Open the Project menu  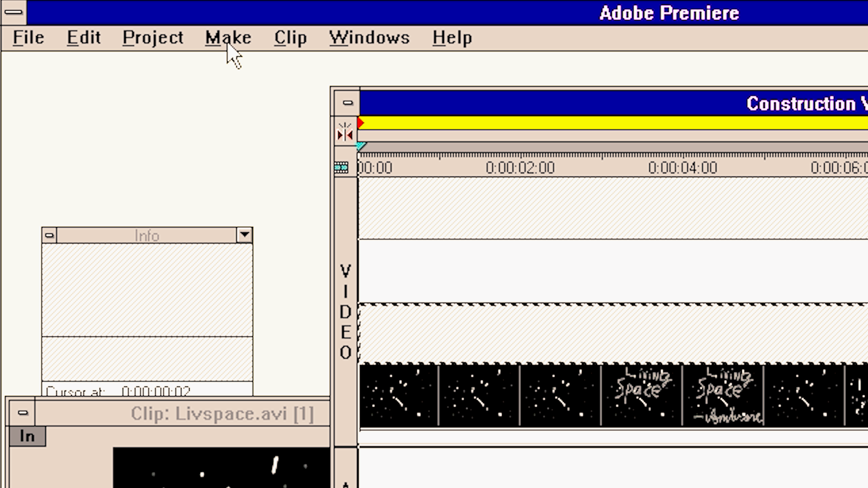coord(153,37)
